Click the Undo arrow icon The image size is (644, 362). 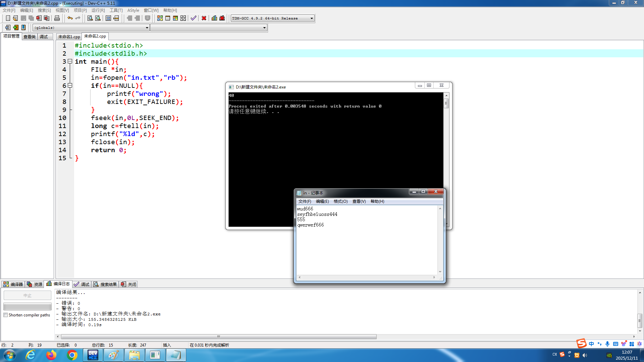click(x=70, y=18)
